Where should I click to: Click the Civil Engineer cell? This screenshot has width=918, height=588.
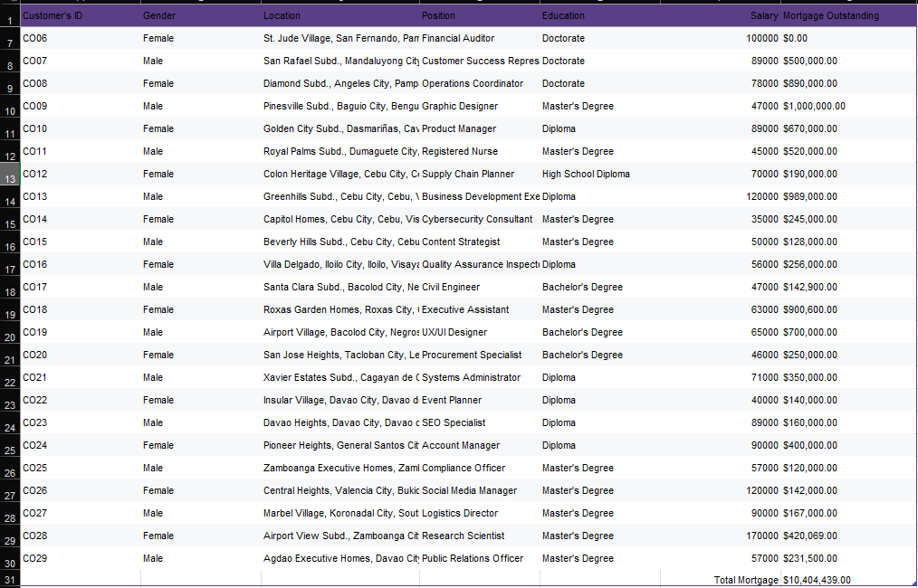[x=480, y=288]
